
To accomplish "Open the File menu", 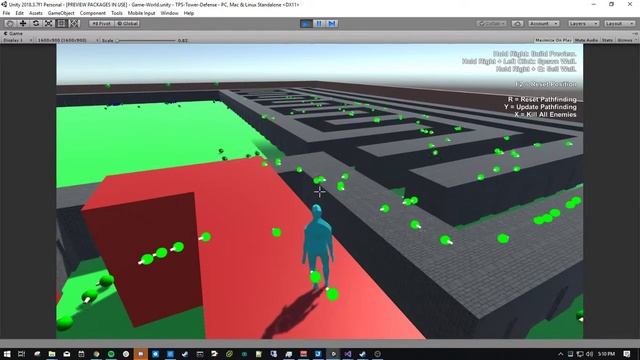I will coord(6,13).
